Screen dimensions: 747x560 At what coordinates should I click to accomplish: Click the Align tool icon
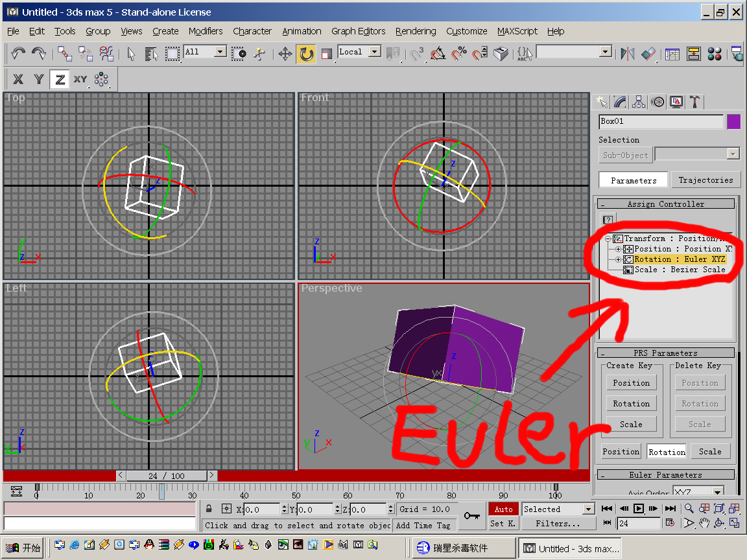coord(648,53)
